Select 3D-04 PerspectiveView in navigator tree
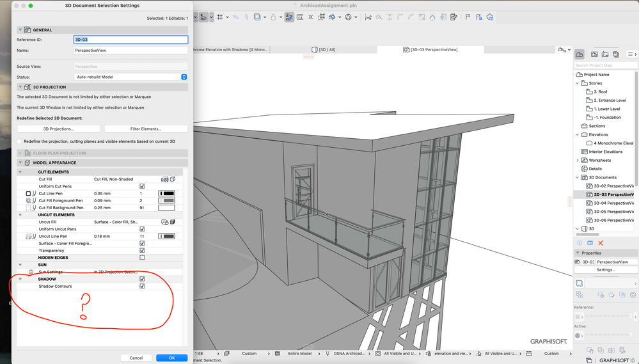Viewport: 639px width, 364px height. (x=611, y=203)
